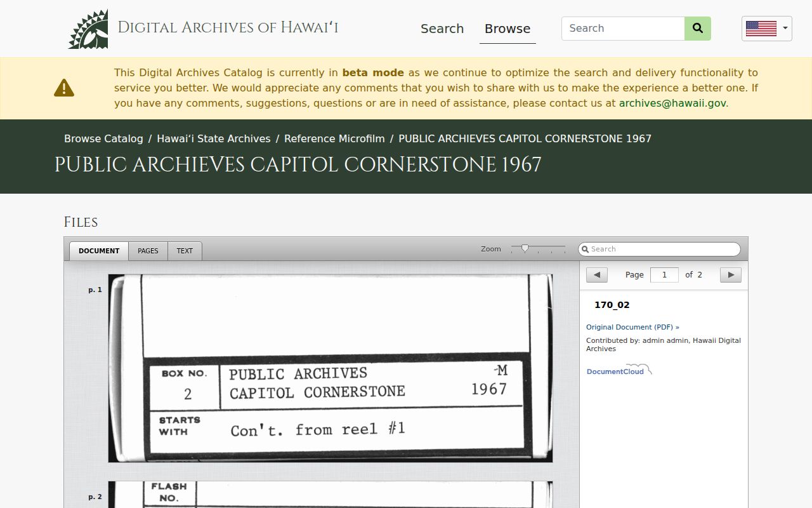The width and height of the screenshot is (812, 508).
Task: Click the DocumentCloud logo
Action: [x=619, y=370]
